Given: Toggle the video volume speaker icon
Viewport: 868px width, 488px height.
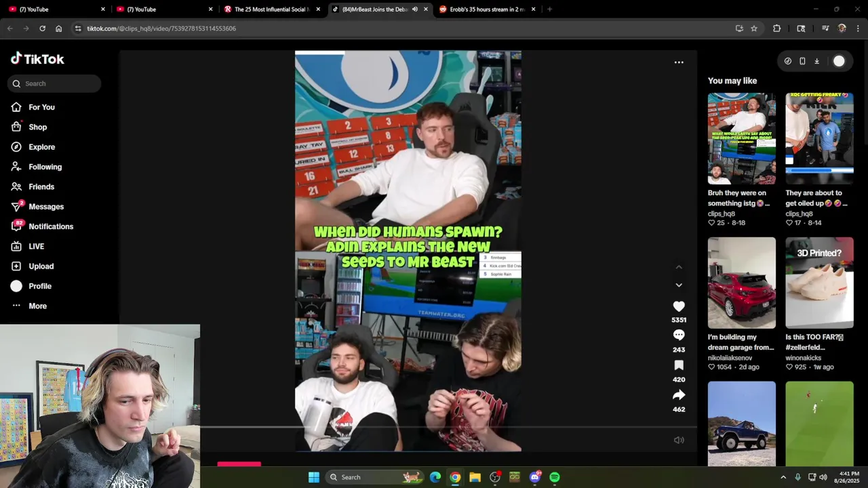Looking at the screenshot, I should point(679,440).
